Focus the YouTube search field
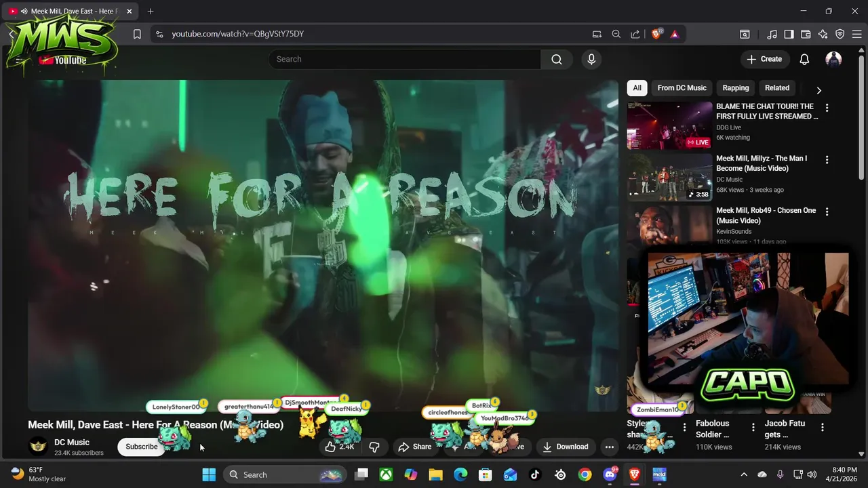Screen dimensions: 868x488 click(405, 59)
